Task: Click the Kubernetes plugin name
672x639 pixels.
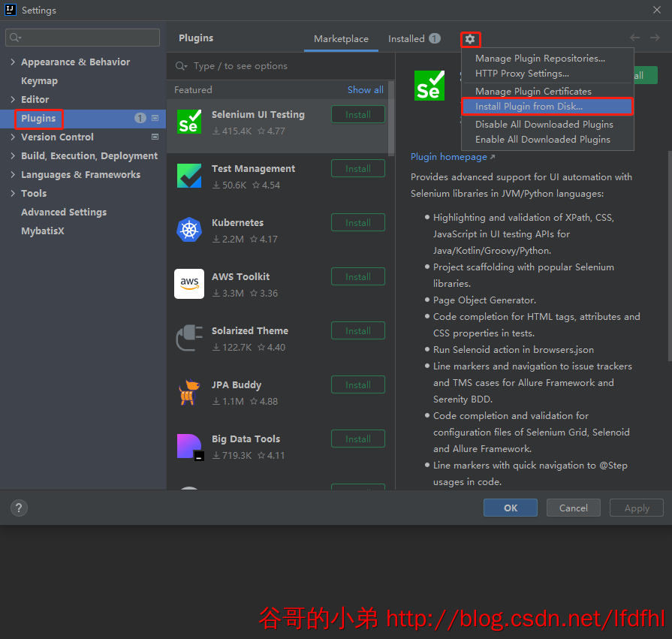Action: click(237, 223)
